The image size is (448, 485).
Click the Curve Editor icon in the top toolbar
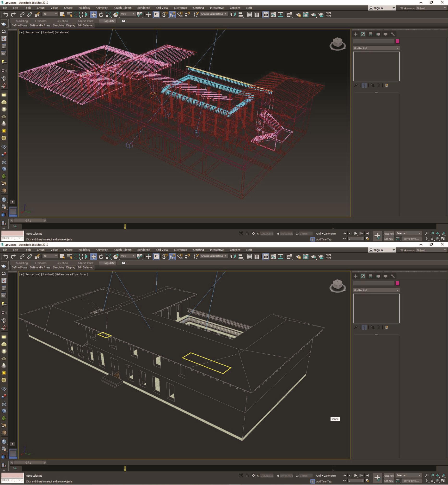pos(273,15)
